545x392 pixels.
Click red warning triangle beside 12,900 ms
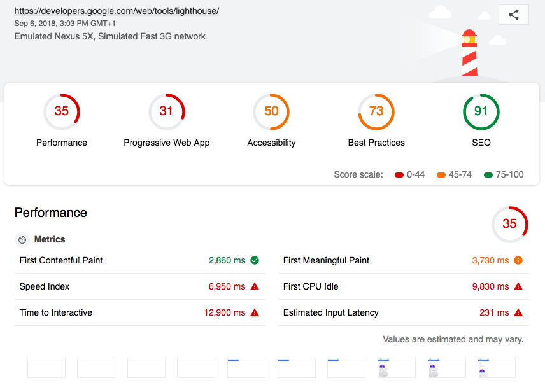(x=255, y=312)
